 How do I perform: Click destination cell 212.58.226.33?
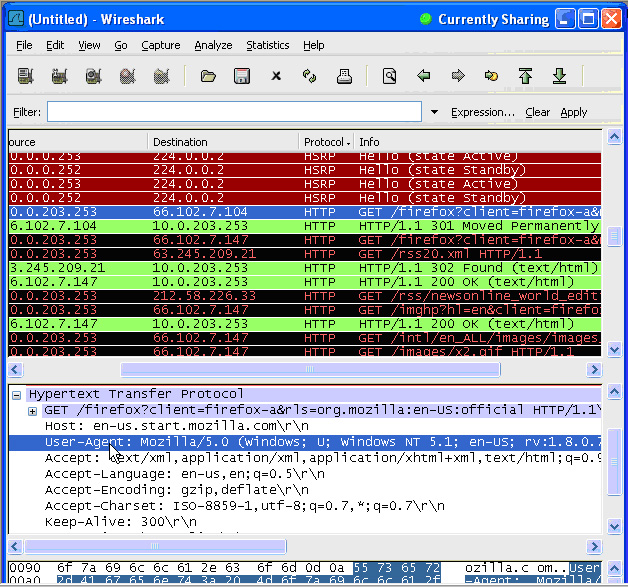(x=204, y=296)
